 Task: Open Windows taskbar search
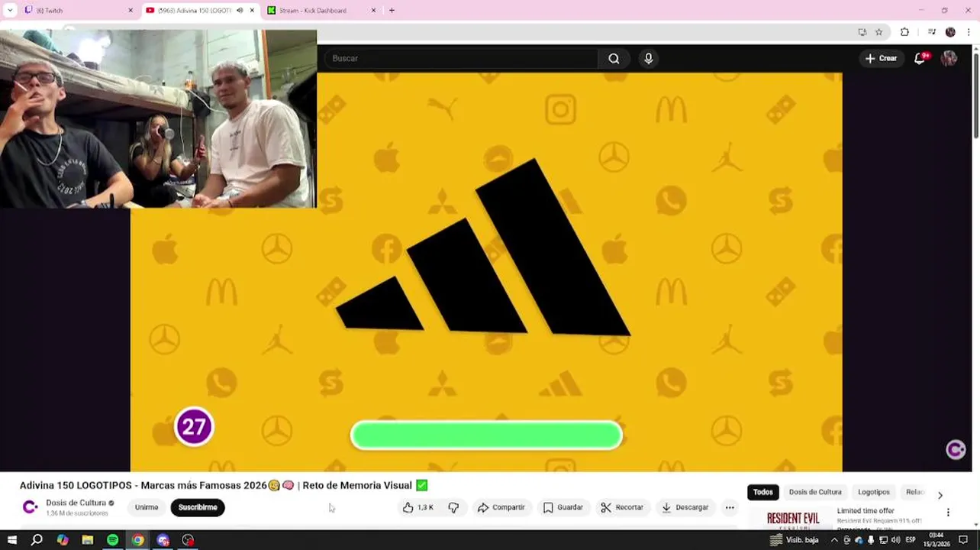(x=37, y=540)
